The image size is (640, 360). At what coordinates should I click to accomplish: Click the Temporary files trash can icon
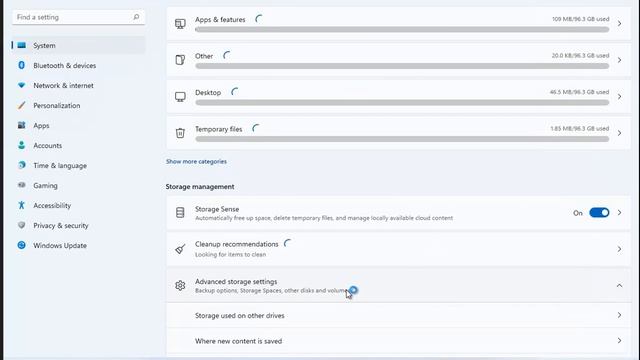tap(180, 133)
